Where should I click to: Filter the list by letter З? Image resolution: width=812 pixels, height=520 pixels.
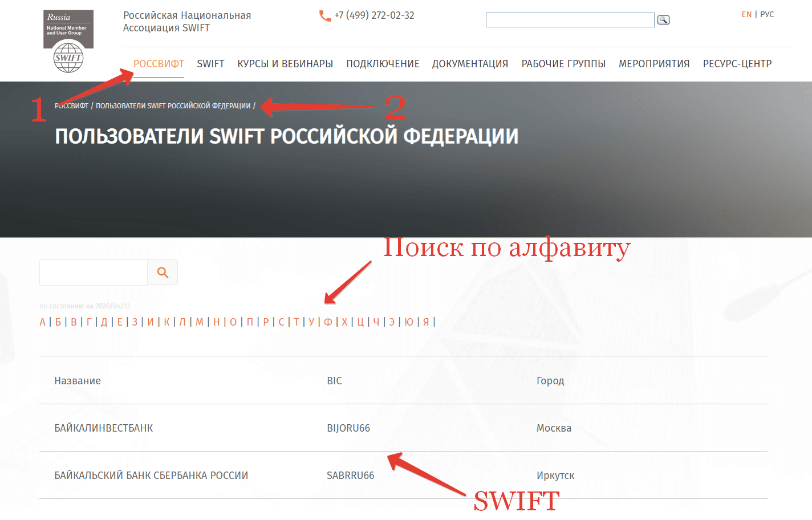point(135,322)
